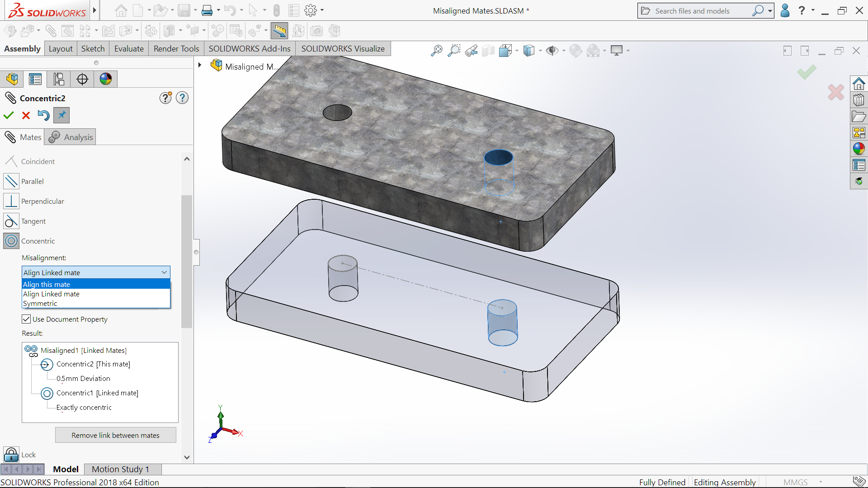Select Concentric1 [Linked mate] in results

pos(97,393)
